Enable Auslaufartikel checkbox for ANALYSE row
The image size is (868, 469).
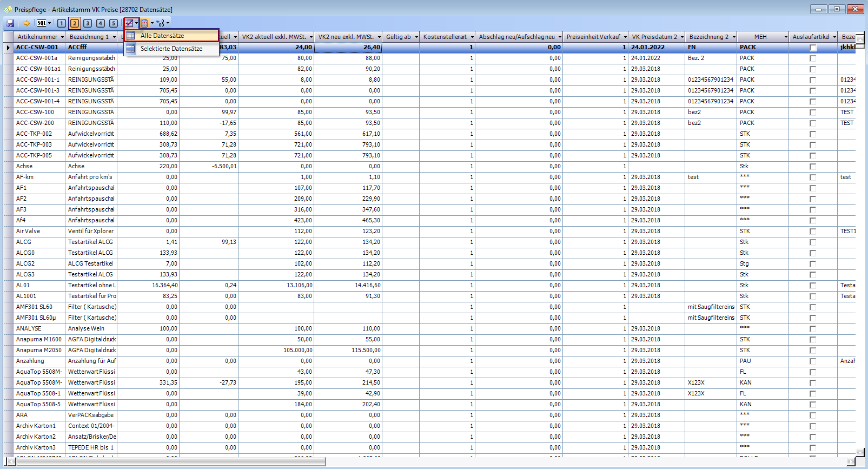[x=812, y=329]
